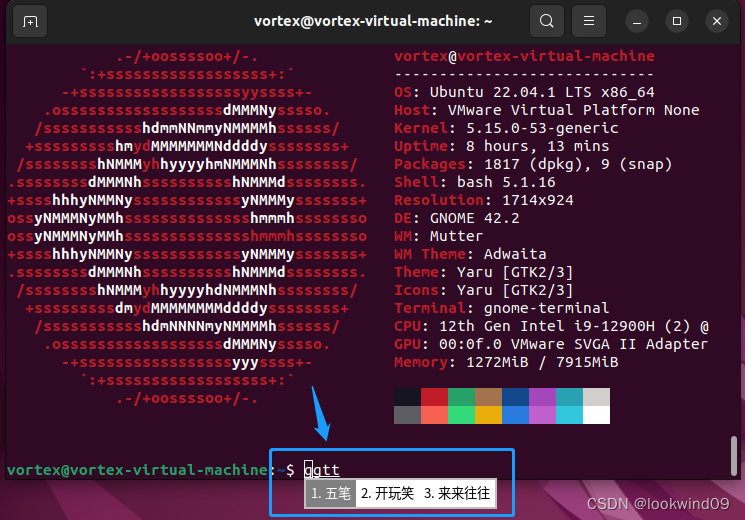Click the orchid pink color block
Viewport: 745px width, 520px height.
pyautogui.click(x=543, y=415)
